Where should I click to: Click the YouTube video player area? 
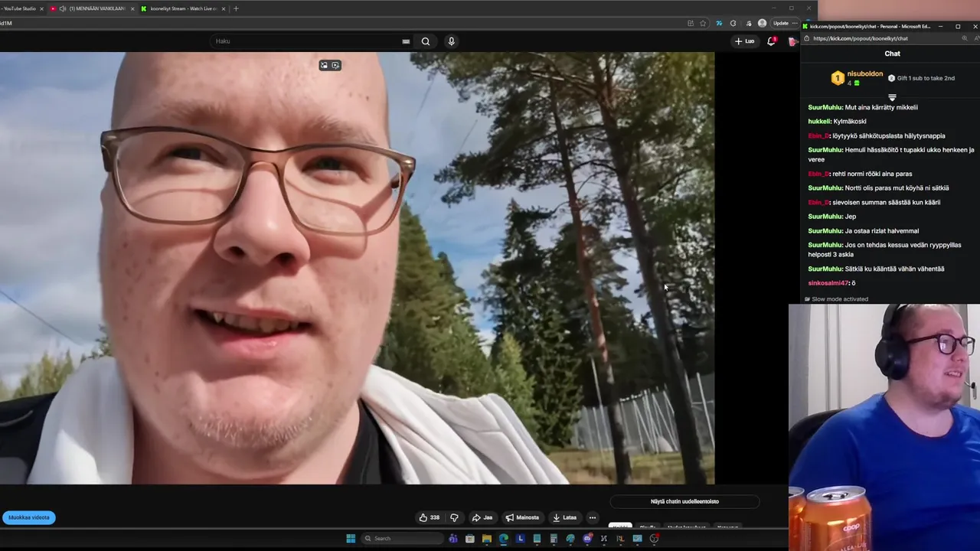pyautogui.click(x=357, y=268)
